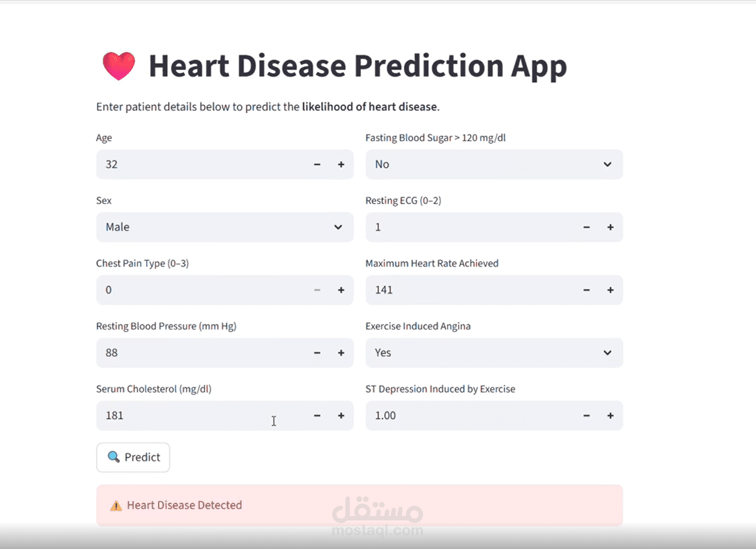Image resolution: width=756 pixels, height=549 pixels.
Task: Click the minus icon for Resting Blood Pressure
Action: (317, 353)
